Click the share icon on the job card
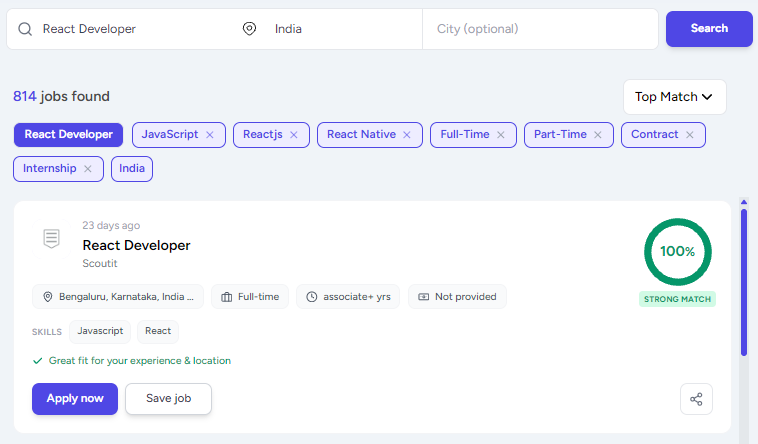The image size is (758, 444). pyautogui.click(x=696, y=399)
